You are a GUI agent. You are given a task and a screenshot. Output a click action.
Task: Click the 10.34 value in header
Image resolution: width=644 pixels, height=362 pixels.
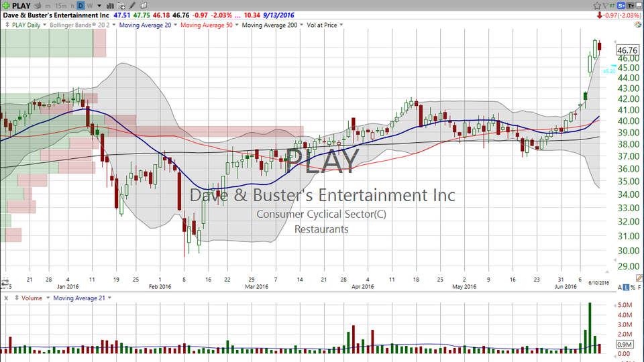[x=252, y=15]
